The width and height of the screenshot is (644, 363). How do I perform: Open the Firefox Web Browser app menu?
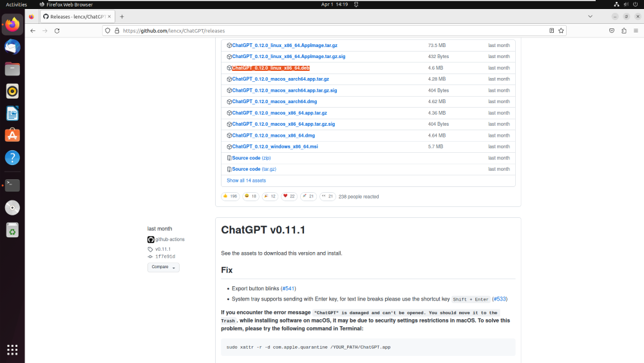[66, 5]
